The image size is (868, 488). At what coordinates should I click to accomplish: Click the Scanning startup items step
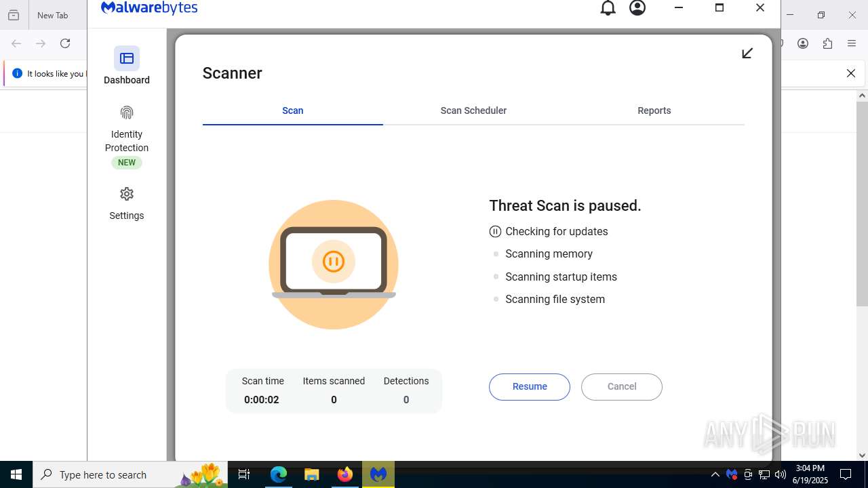561,277
